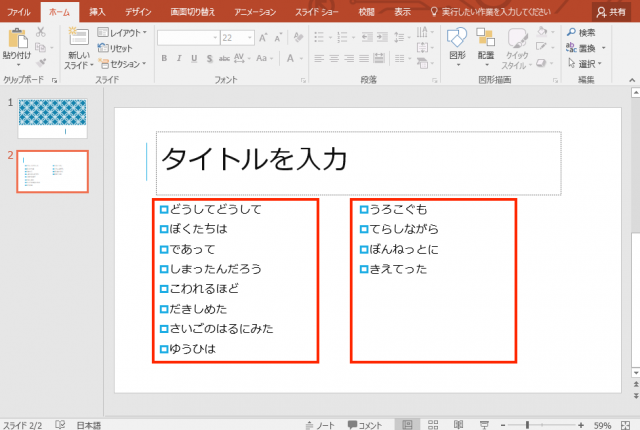Screen dimensions: 640x430
Task: Select slide 1 thumbnail in the panel
Action: click(x=53, y=118)
